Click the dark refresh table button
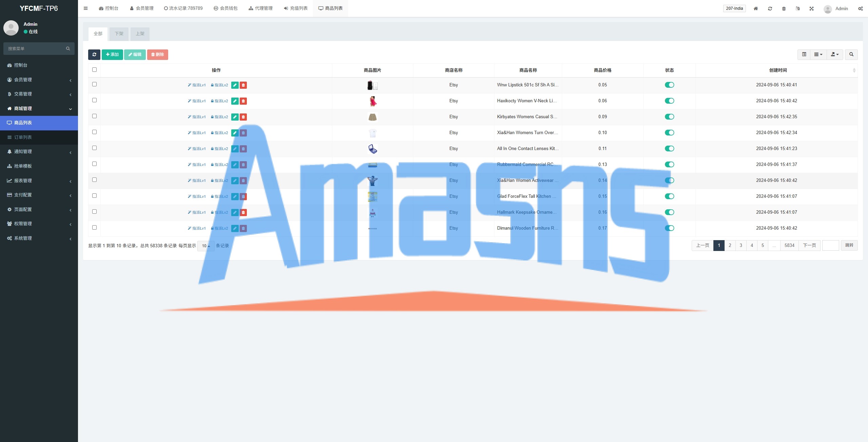Screen dimensions: 868x442 point(94,55)
